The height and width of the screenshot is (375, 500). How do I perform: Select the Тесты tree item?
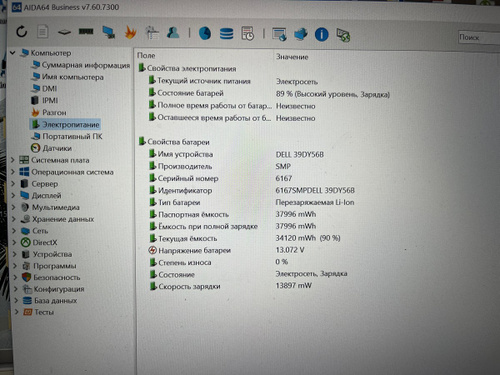pos(44,312)
